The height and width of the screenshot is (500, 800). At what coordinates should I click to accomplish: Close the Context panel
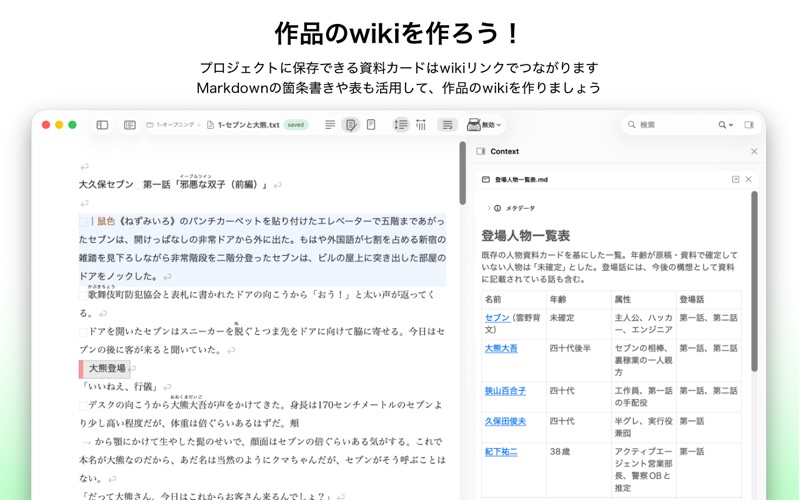[754, 152]
